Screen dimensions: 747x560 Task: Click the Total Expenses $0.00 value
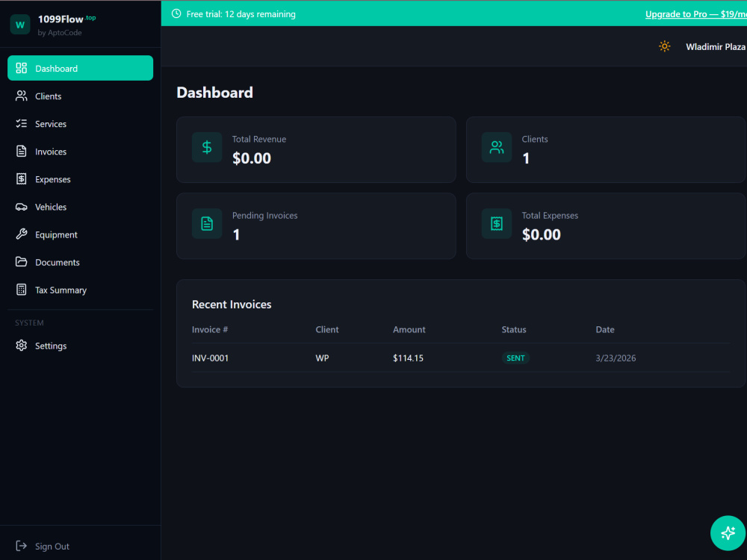(541, 234)
